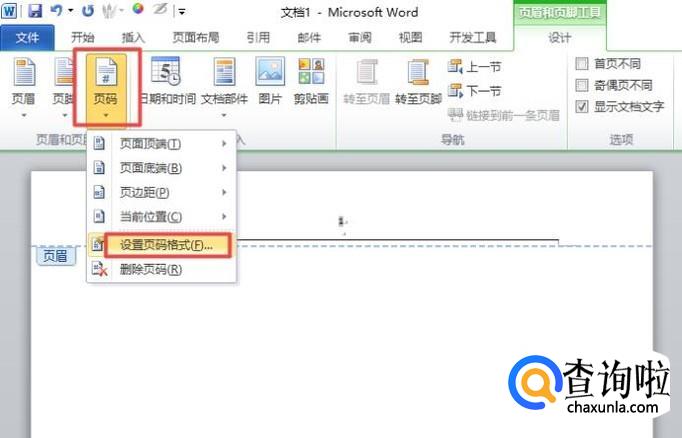Click 转至页脚 go to footer
Image resolution: width=682 pixels, height=438 pixels.
418,82
